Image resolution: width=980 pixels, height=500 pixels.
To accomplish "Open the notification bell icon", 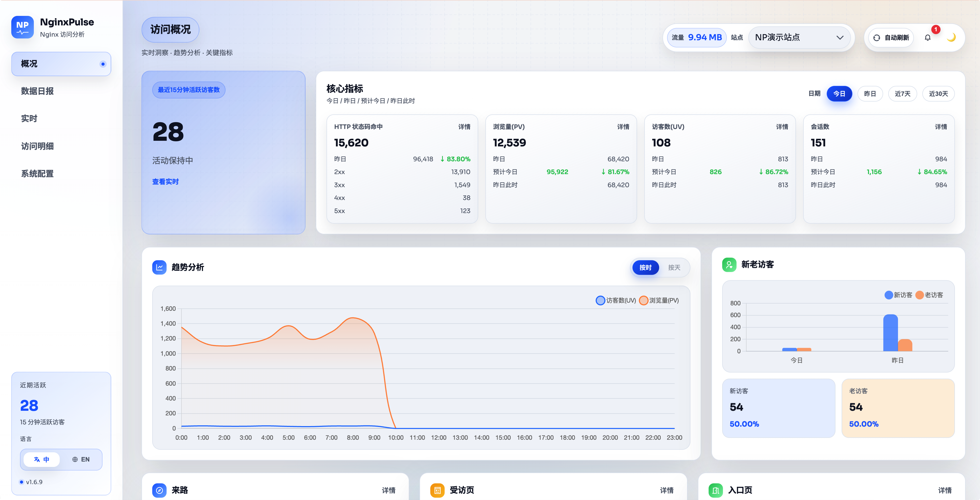I will click(927, 38).
